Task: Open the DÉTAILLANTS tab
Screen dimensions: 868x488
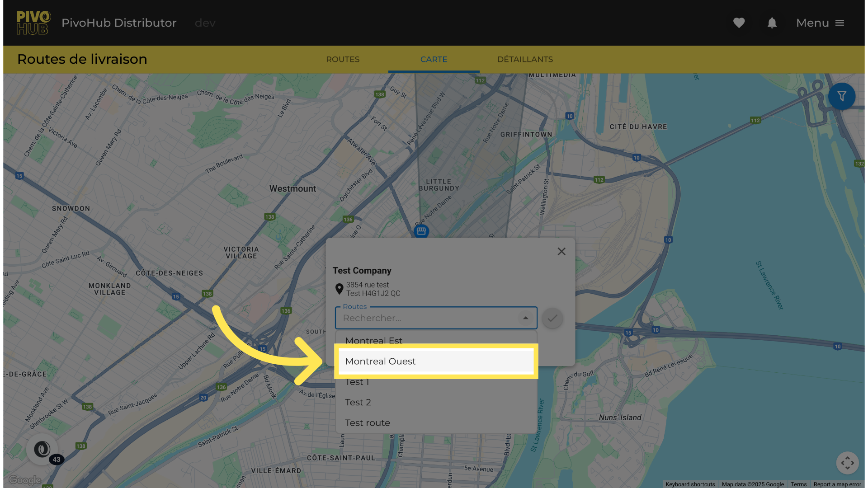Action: pyautogui.click(x=525, y=59)
